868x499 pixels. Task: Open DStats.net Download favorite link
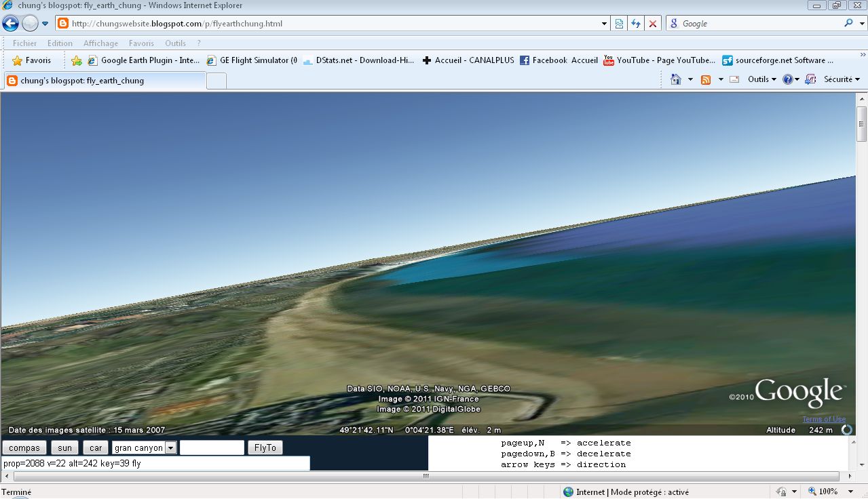[x=358, y=60]
